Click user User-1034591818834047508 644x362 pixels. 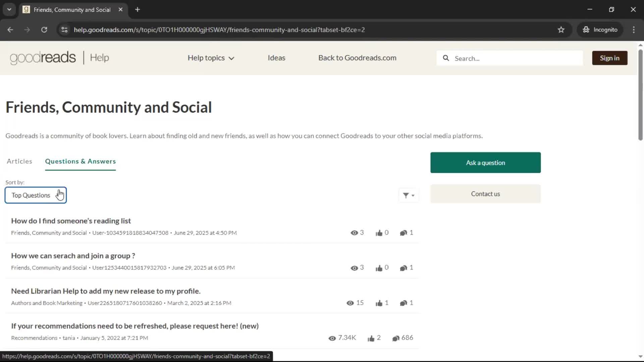(130, 233)
